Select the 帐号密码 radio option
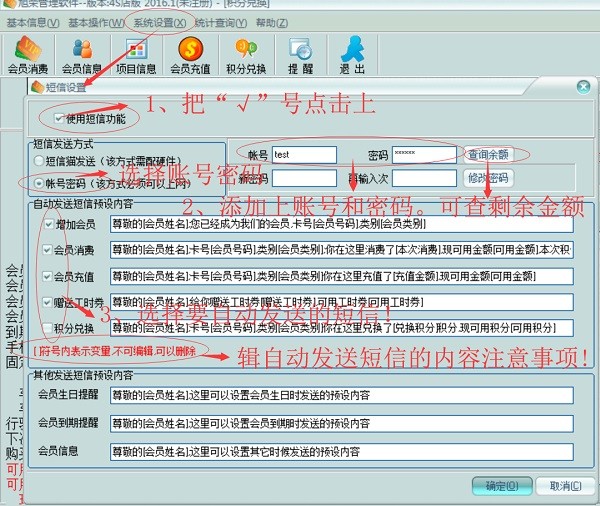Screen dimensions: 600x506 pos(39,184)
